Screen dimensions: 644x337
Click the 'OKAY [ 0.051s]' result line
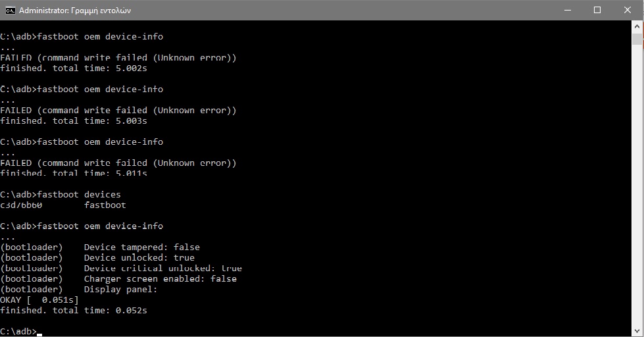point(39,300)
